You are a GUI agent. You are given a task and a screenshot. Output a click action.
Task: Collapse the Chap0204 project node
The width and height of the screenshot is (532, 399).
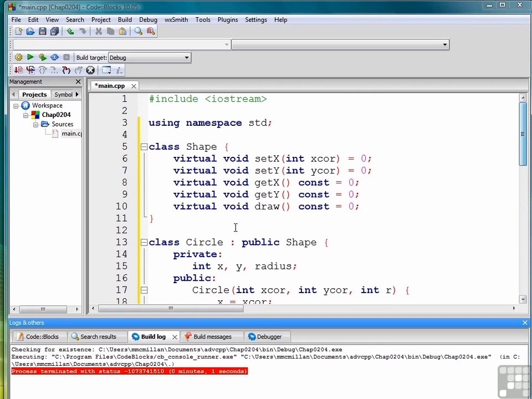pos(26,115)
